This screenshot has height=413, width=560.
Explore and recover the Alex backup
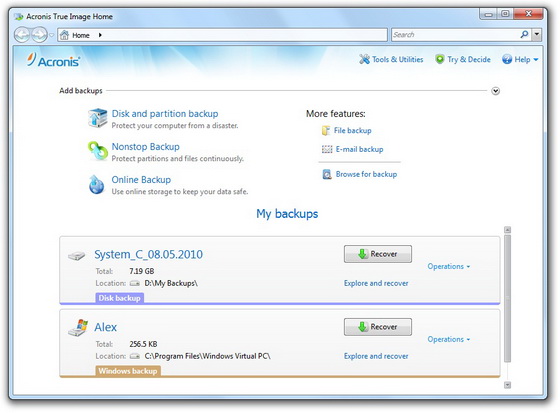coord(376,356)
